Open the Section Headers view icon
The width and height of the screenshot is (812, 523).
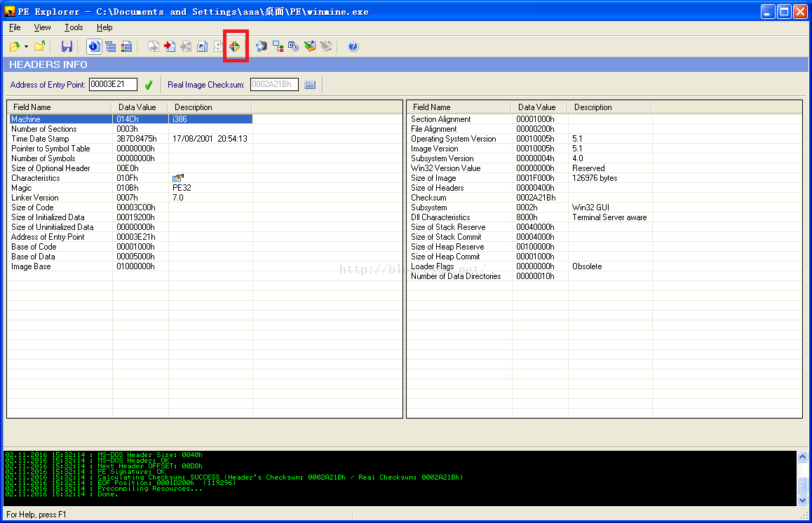[126, 46]
